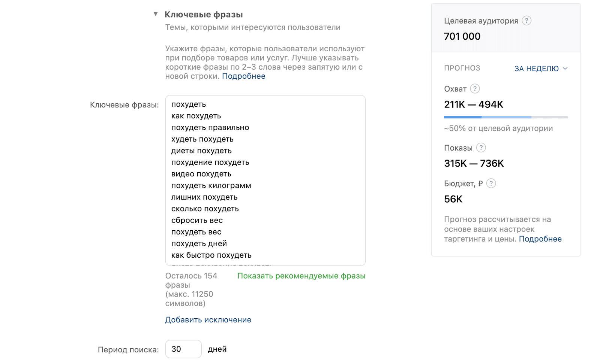Click the key phrases text area

pos(265,181)
